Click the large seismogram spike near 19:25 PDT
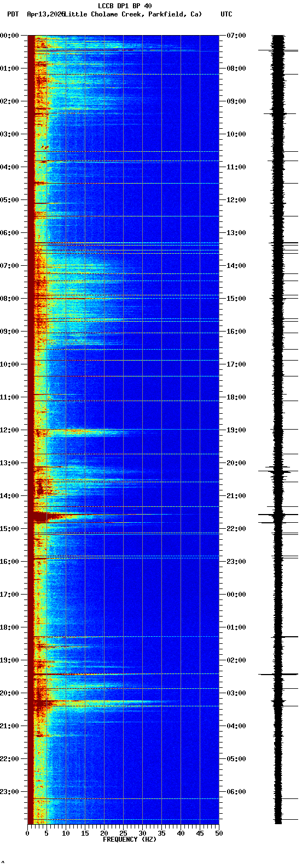This screenshot has width=302, height=868. click(278, 674)
